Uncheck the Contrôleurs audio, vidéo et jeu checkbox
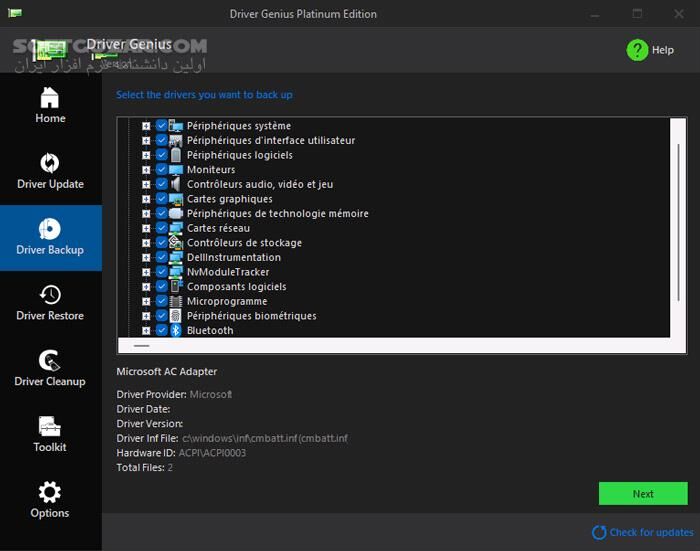700x551 pixels. pyautogui.click(x=161, y=184)
